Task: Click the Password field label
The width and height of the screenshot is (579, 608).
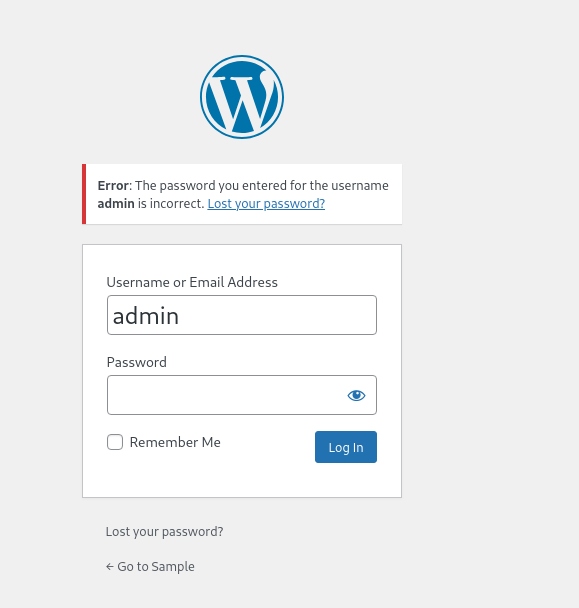Action: point(137,362)
